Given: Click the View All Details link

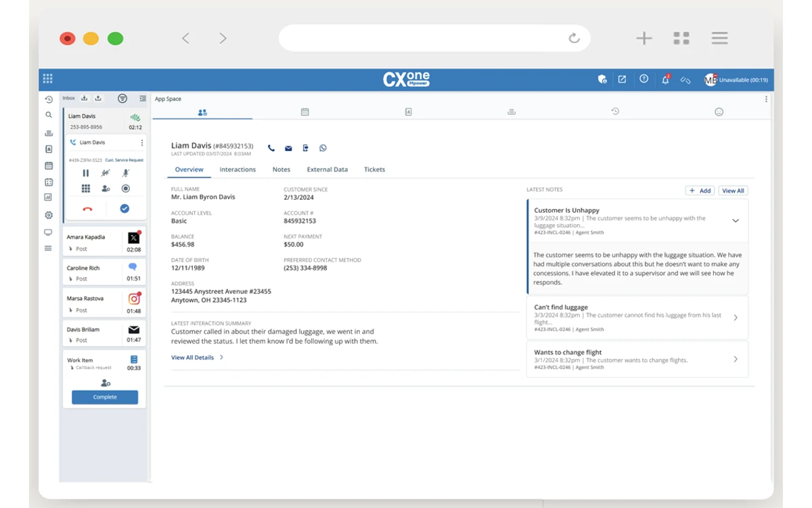Looking at the screenshot, I should (x=197, y=358).
